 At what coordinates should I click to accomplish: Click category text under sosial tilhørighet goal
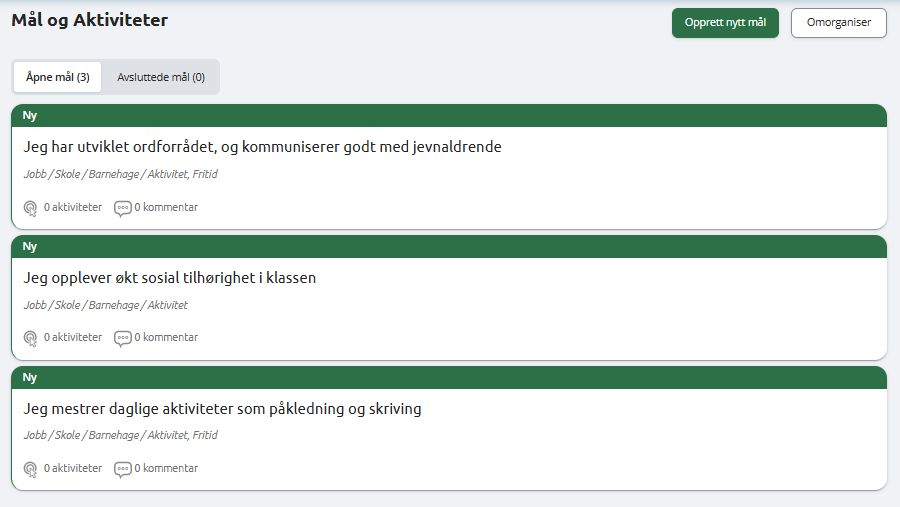tap(106, 305)
